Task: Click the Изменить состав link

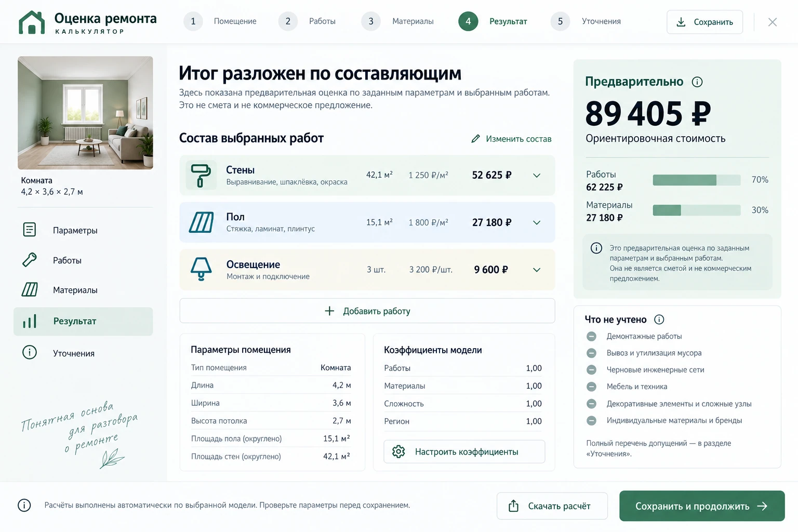Action: click(511, 139)
